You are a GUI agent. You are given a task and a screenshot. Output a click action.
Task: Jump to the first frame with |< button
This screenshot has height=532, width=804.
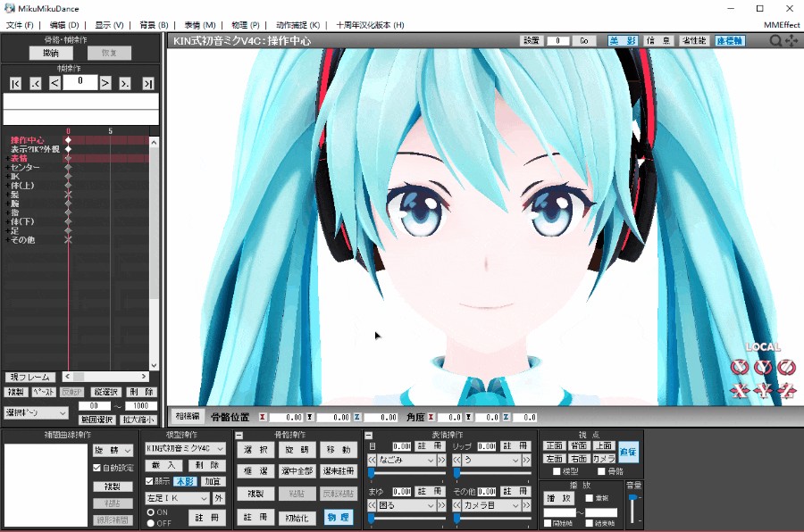click(x=15, y=84)
